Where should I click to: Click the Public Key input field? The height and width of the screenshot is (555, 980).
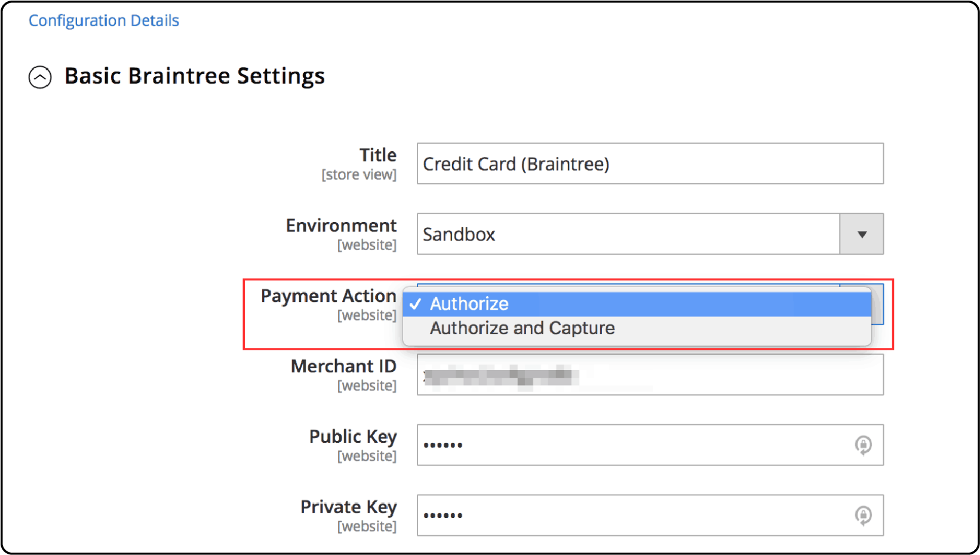click(x=650, y=445)
